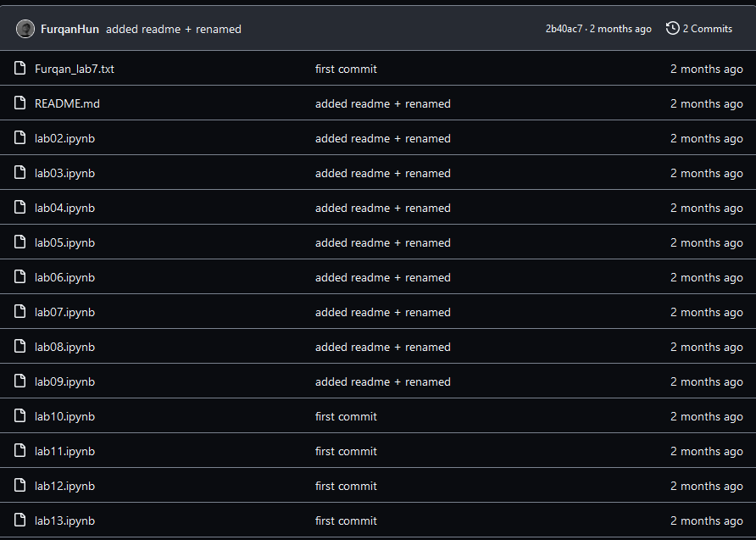Open commit hash 2b40ac7
Viewport: 756px width, 540px height.
[564, 29]
